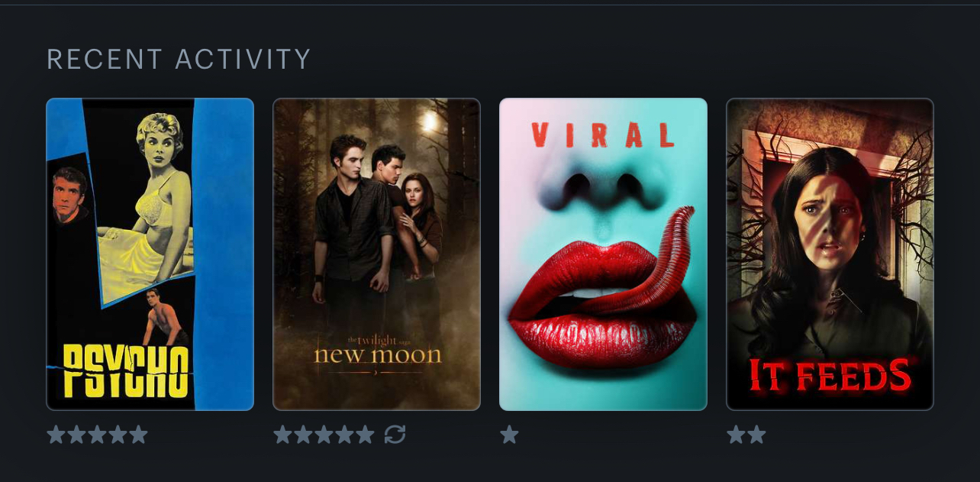Click the fifth star under Psycho
The height and width of the screenshot is (482, 980).
click(138, 435)
